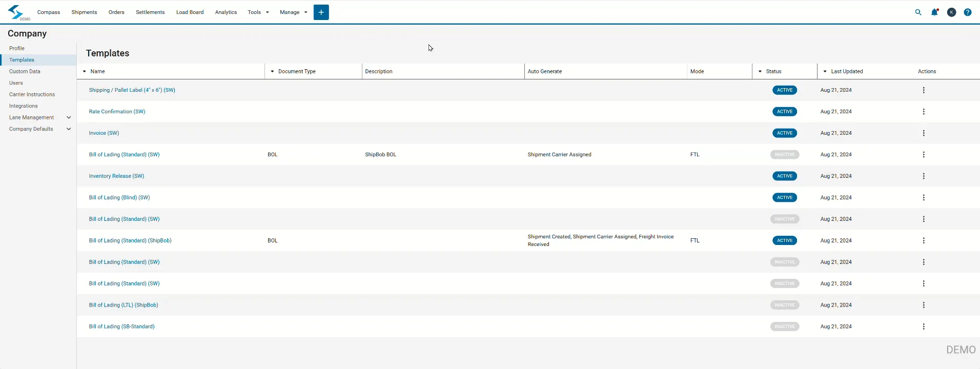The width and height of the screenshot is (980, 369).
Task: Click the Inventory Release row date Aug 21, 2024
Action: (835, 176)
